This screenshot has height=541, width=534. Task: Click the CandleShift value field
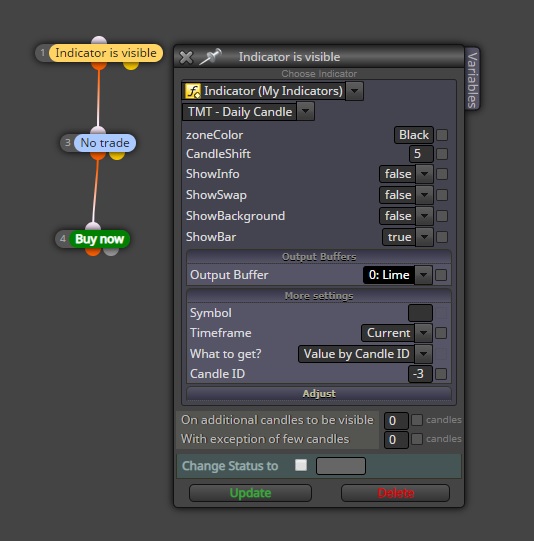tap(421, 154)
